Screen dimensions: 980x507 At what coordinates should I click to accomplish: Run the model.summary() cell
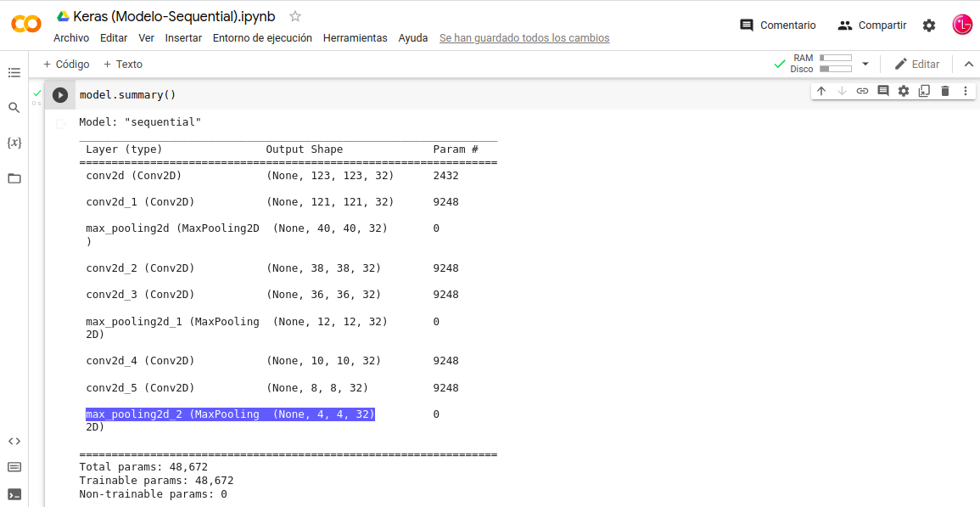click(60, 95)
